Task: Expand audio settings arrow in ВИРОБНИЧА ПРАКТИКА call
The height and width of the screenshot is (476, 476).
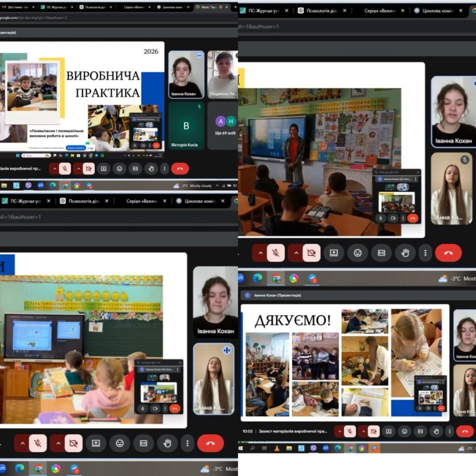Action: click(54, 168)
